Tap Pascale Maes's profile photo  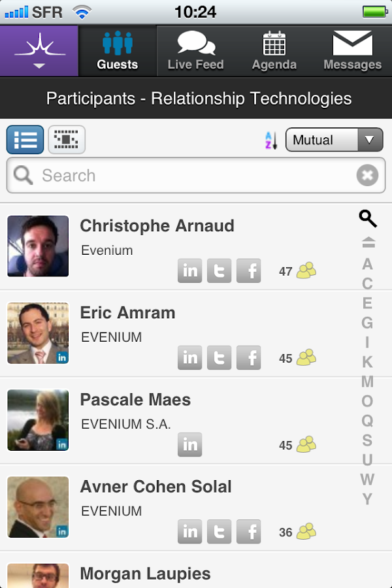37,420
